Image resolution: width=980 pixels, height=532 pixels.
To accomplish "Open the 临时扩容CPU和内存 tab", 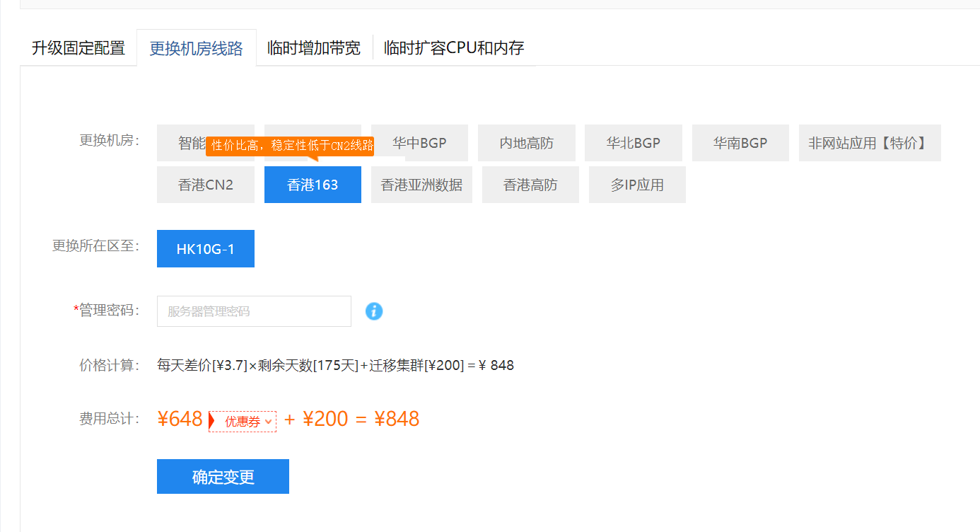I will coord(454,48).
